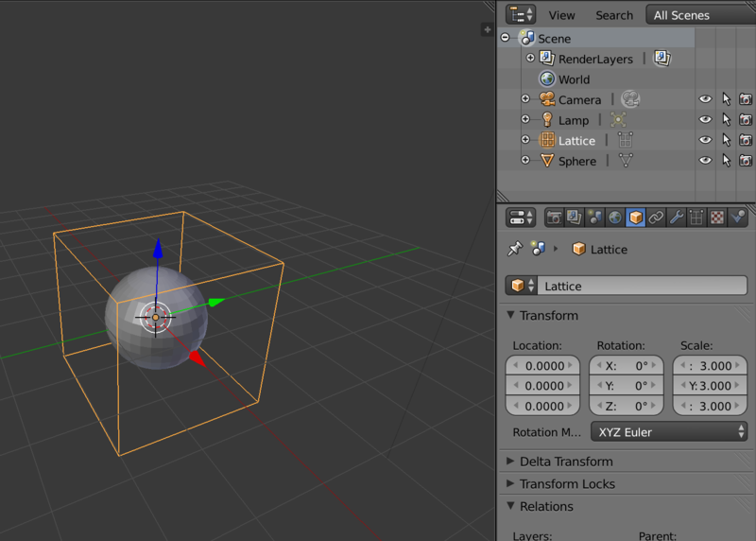This screenshot has width=756, height=541.
Task: Collapse the Transform panel
Action: [510, 315]
